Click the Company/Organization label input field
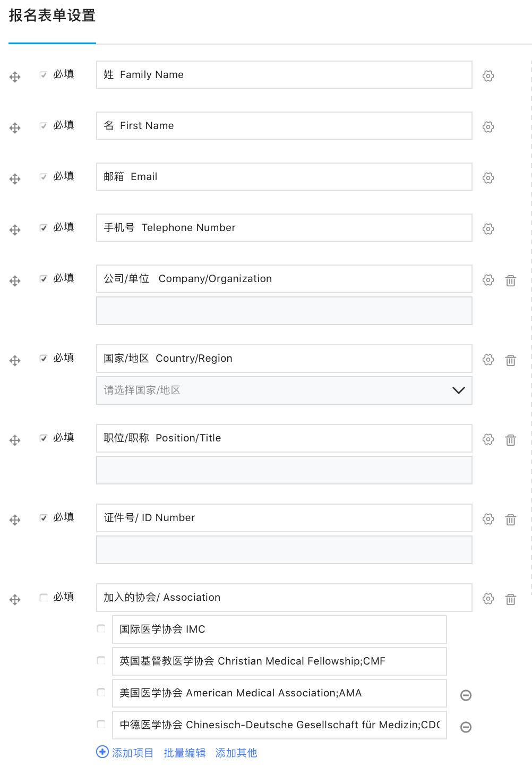The image size is (532, 766). tap(284, 279)
